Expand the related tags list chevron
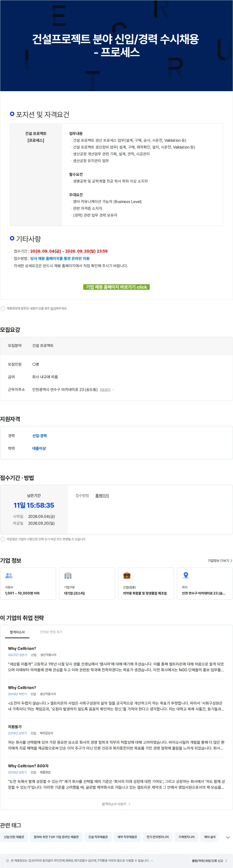233x868 pixels. (228, 837)
